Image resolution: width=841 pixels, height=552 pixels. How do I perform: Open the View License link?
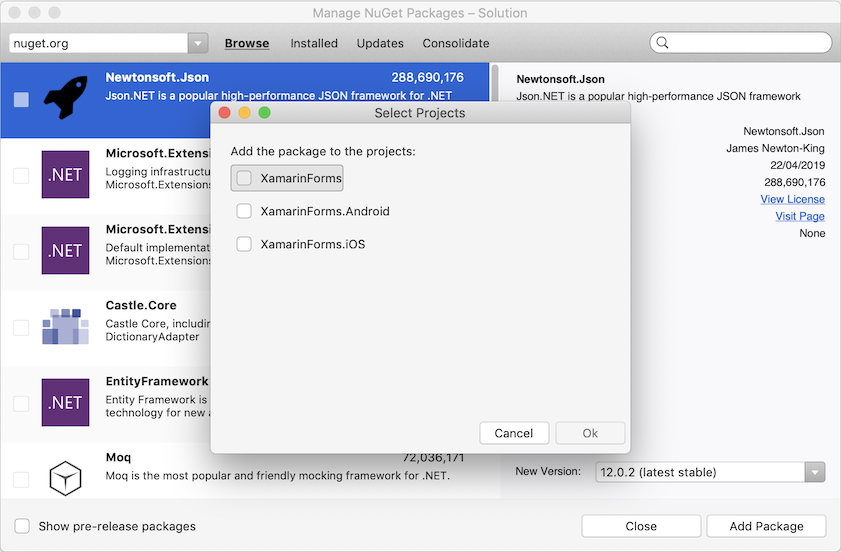[792, 199]
